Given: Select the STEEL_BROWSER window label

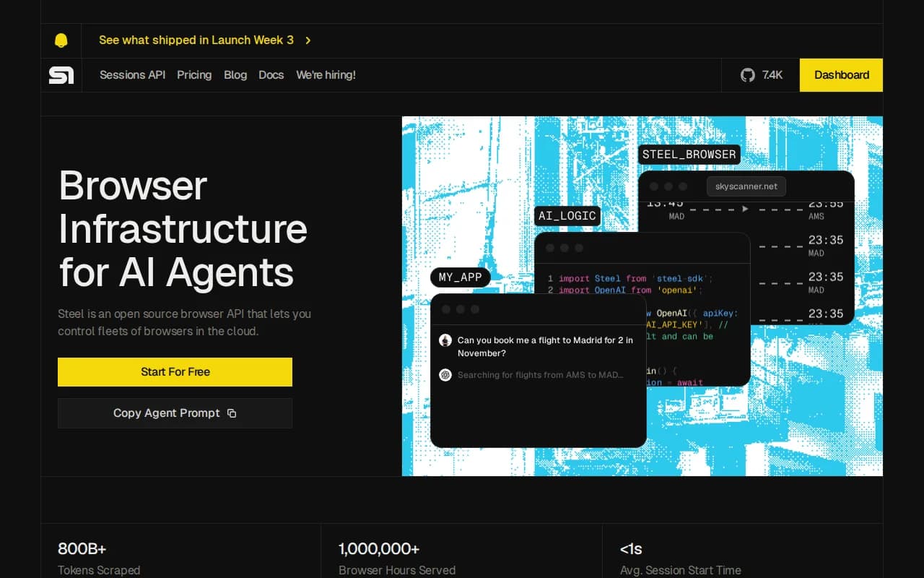Looking at the screenshot, I should pos(689,155).
